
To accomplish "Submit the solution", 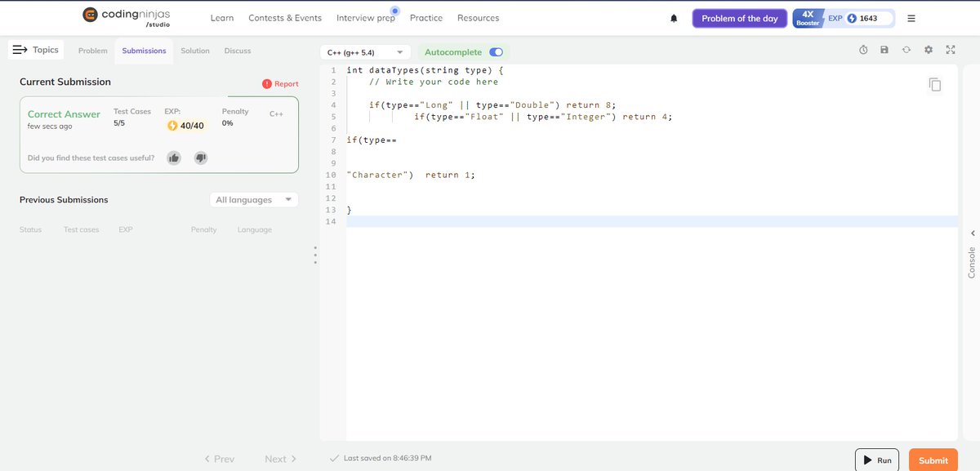I will point(933,460).
